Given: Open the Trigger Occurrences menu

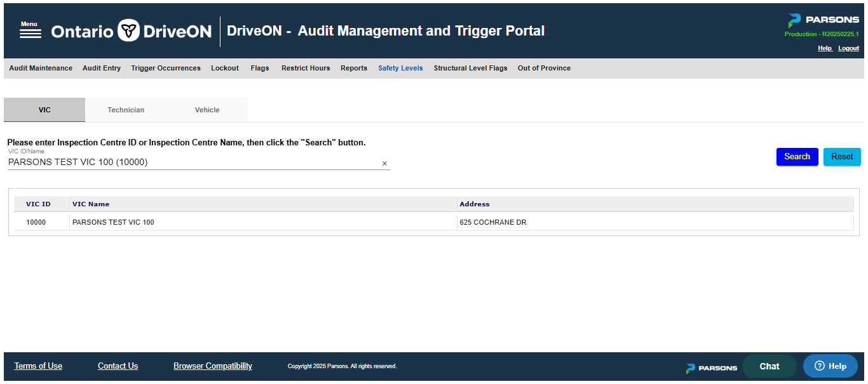Looking at the screenshot, I should pos(166,68).
